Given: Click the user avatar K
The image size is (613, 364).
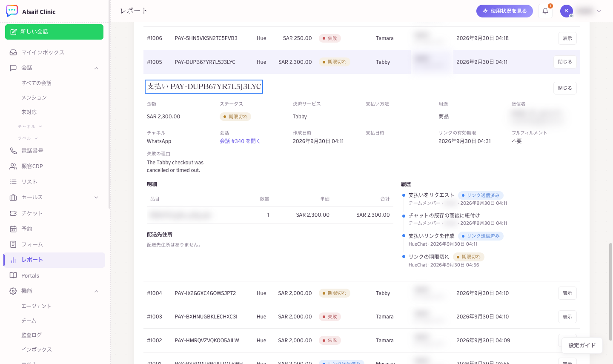Looking at the screenshot, I should [567, 11].
